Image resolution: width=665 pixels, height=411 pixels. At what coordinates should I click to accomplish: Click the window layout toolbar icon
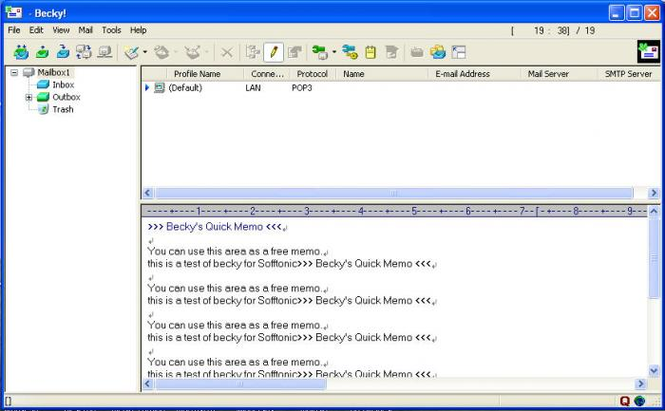[x=459, y=52]
